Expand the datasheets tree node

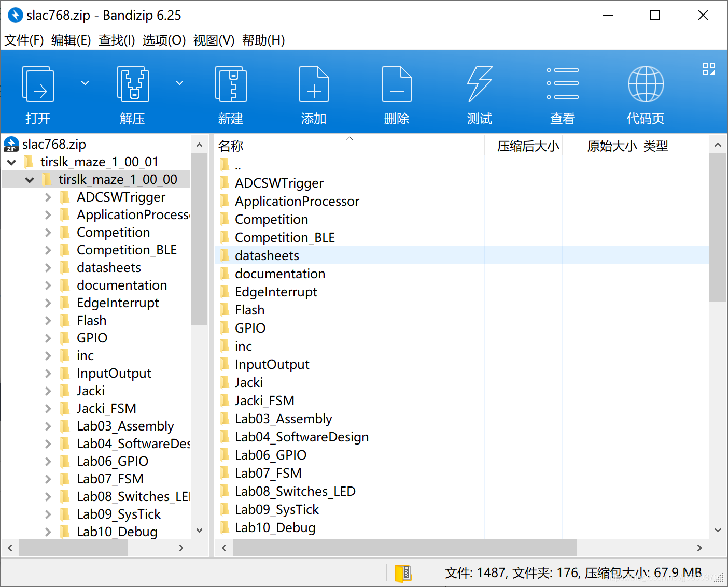point(48,268)
